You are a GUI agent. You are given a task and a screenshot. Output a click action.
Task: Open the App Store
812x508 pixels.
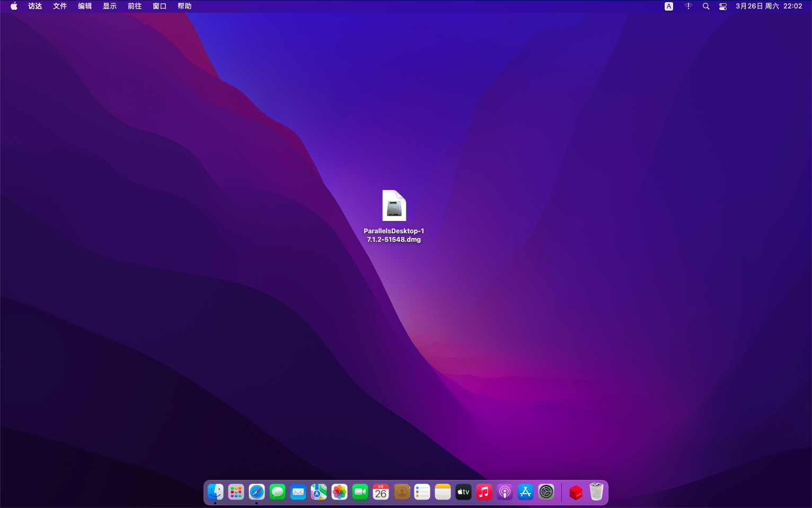525,492
